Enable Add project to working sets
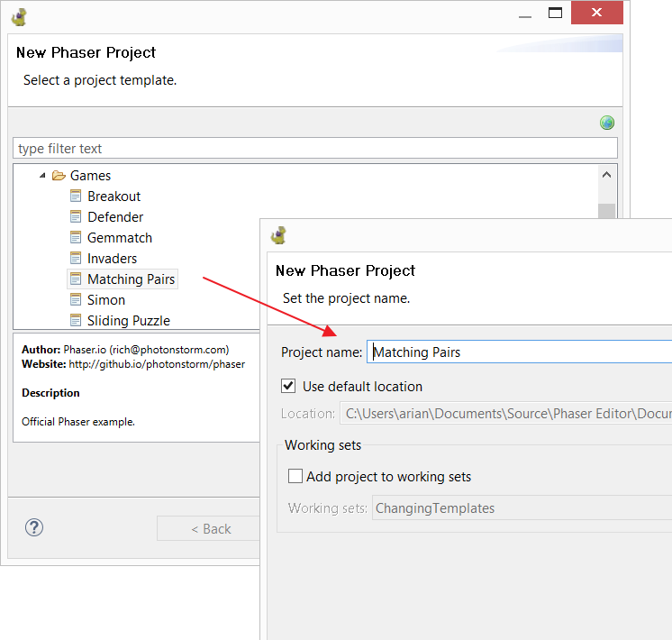The image size is (672, 640). [x=295, y=476]
